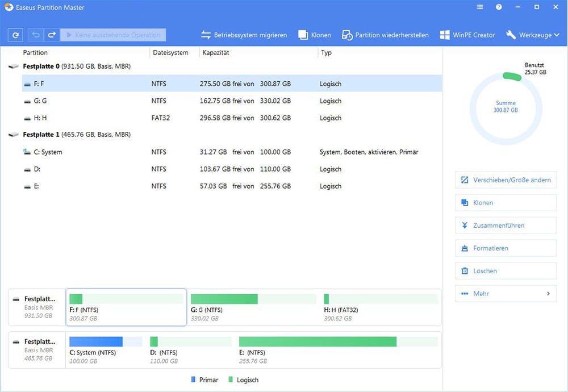This screenshot has height=392, width=568.
Task: Click the Zusammenführen button
Action: [x=506, y=226]
